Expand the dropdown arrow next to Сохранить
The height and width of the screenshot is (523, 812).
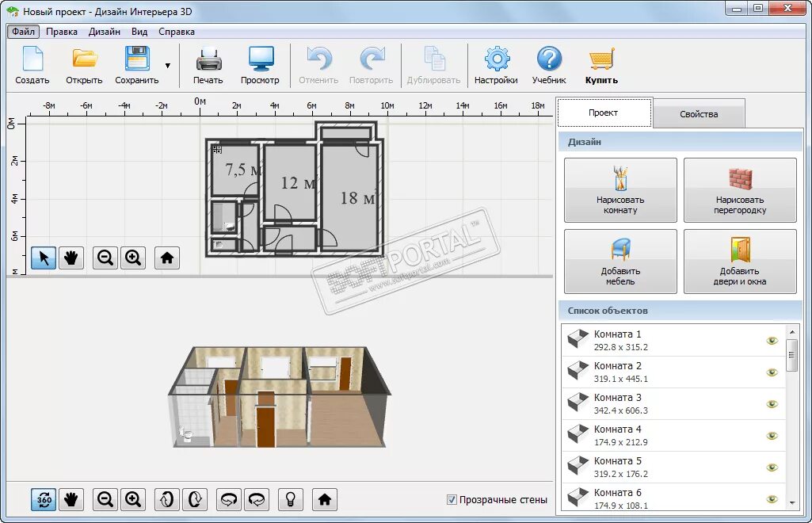(168, 66)
